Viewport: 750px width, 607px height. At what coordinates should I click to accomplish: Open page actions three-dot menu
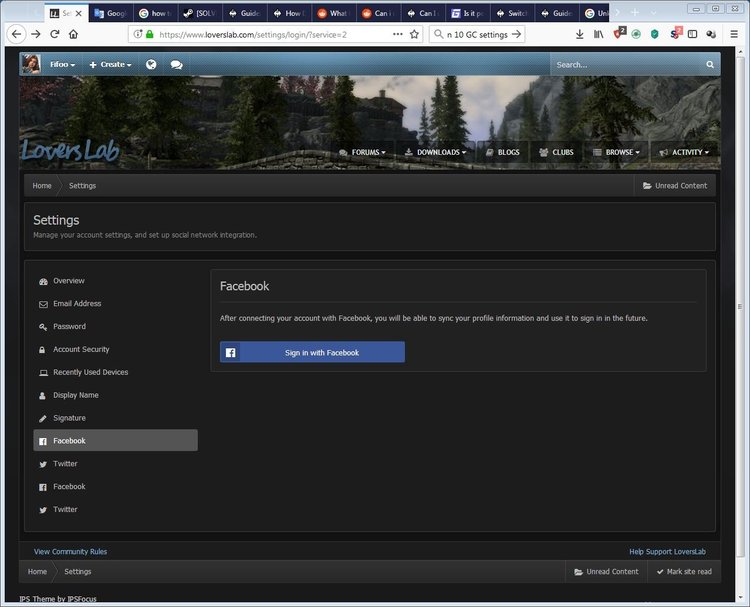pos(397,34)
